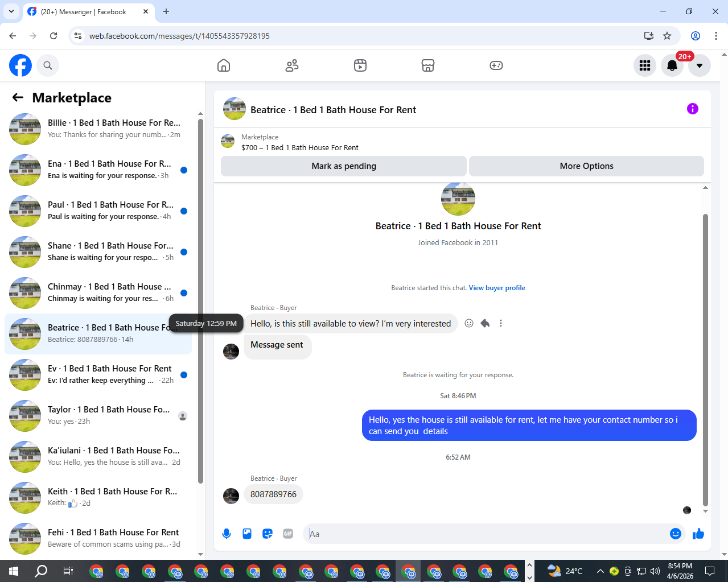Open Chinmay conversation in list
This screenshot has width=728, height=582.
[x=98, y=293]
